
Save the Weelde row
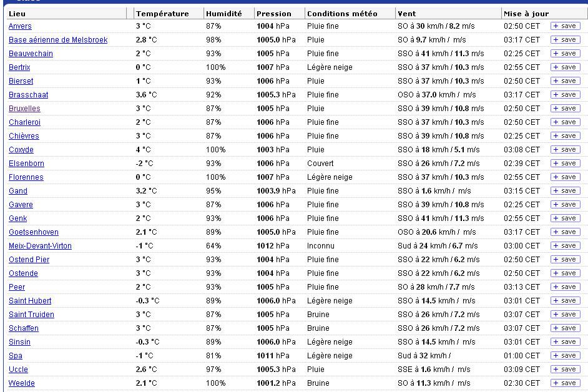[x=565, y=383]
